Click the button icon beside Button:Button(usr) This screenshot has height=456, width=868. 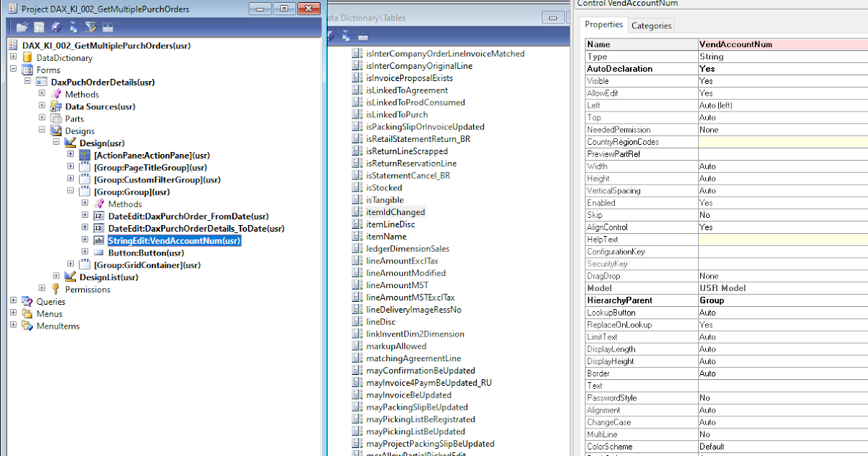pyautogui.click(x=98, y=253)
